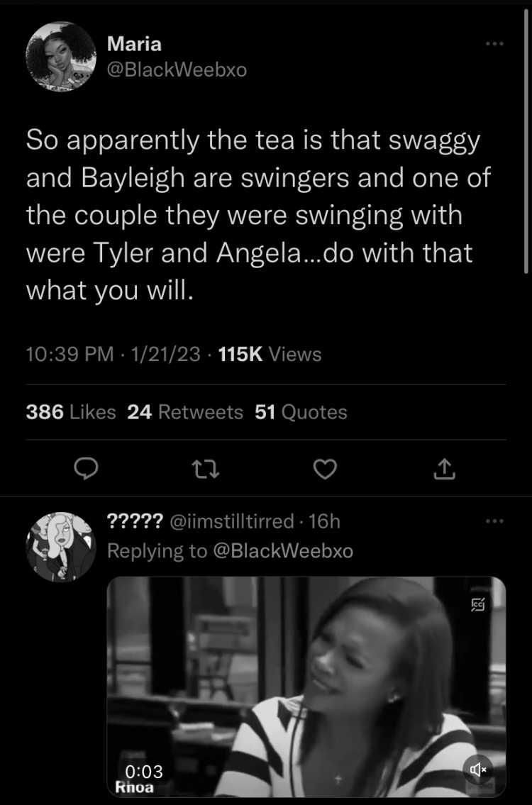Open iimstilltirred's cartoon avatar
The width and height of the screenshot is (532, 805).
coord(62,547)
